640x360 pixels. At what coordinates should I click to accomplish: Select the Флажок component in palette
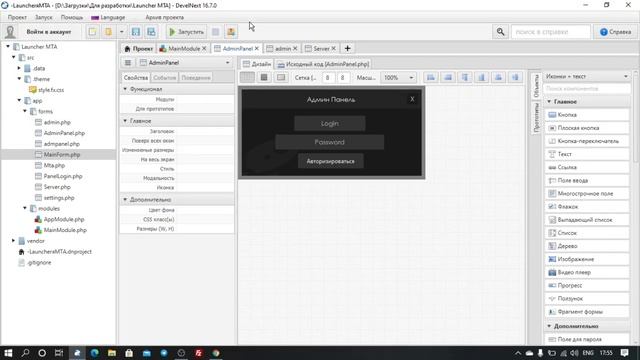click(x=587, y=207)
